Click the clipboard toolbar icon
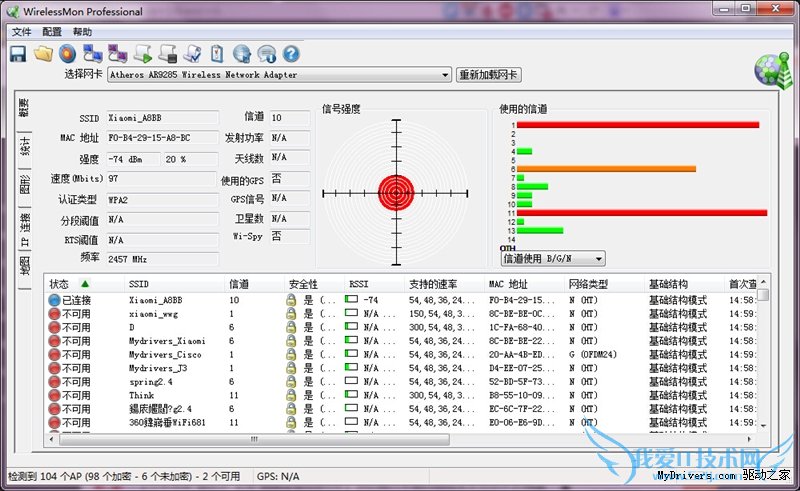800x491 pixels. click(x=217, y=54)
